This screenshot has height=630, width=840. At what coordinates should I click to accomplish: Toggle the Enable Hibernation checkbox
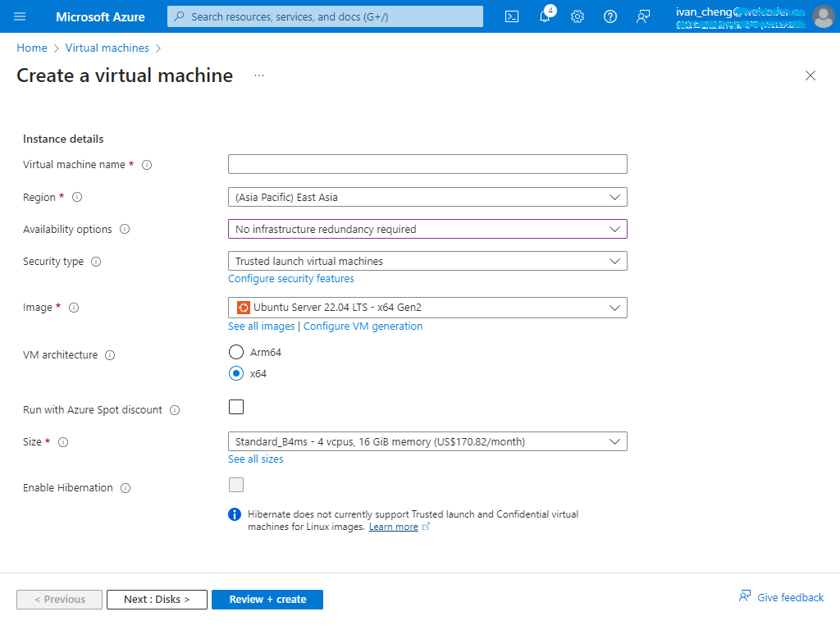(x=236, y=485)
